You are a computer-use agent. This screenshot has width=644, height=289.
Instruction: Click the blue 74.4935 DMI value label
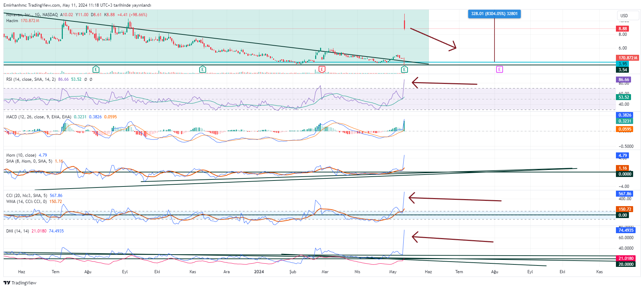point(626,230)
